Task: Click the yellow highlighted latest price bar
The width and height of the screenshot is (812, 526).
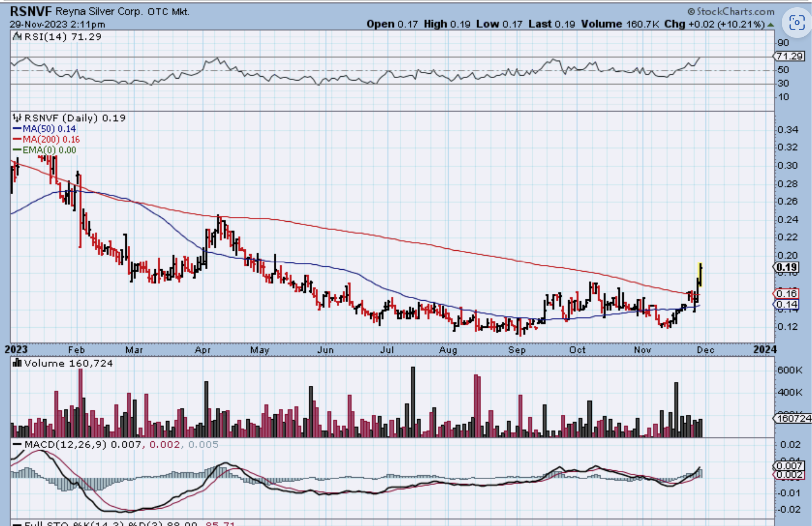Action: (x=700, y=274)
